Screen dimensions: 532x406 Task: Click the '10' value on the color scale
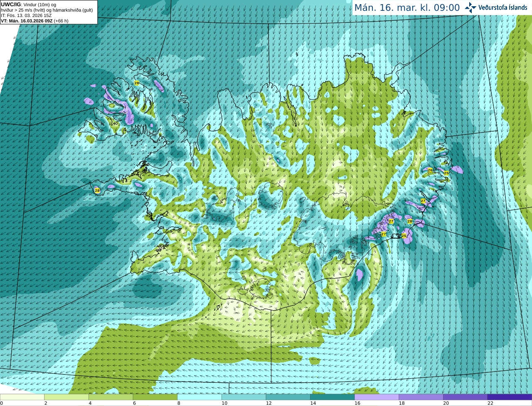pyautogui.click(x=224, y=403)
